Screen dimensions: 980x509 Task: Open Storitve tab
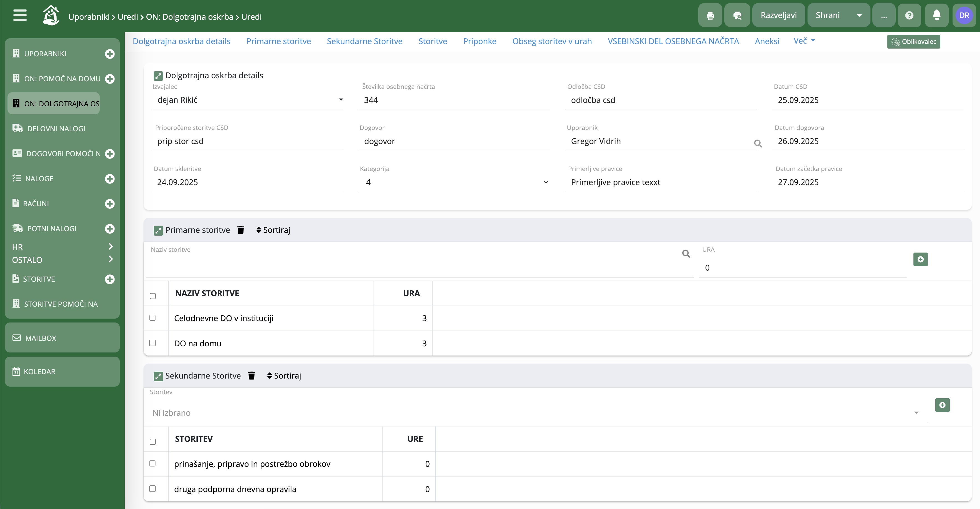(433, 41)
